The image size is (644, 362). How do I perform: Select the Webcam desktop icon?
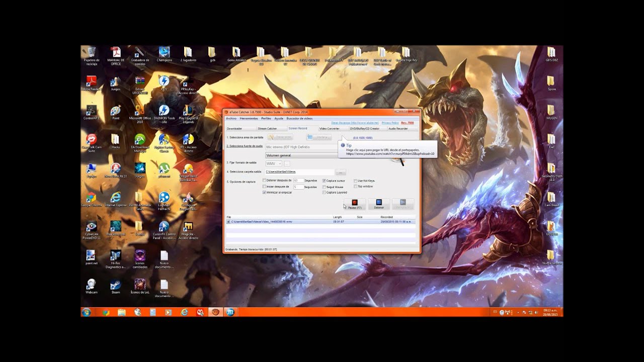tap(91, 286)
